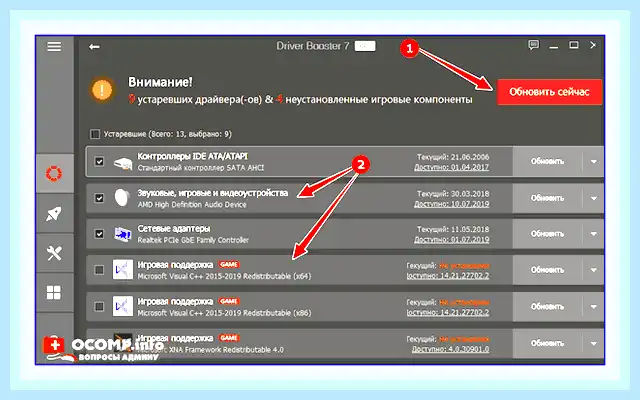This screenshot has width=640, height=400.
Task: Expand update options for Realtek network adapter
Action: [x=594, y=234]
